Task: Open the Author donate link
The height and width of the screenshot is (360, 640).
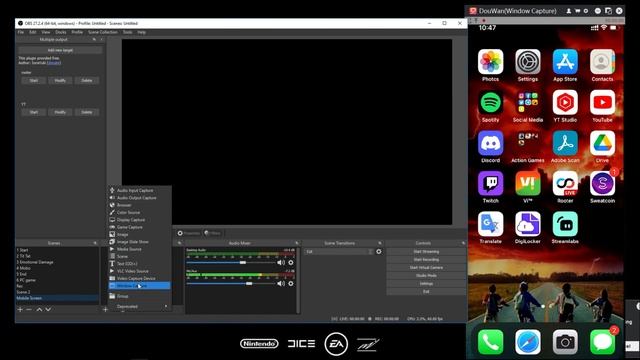Action: point(54,63)
